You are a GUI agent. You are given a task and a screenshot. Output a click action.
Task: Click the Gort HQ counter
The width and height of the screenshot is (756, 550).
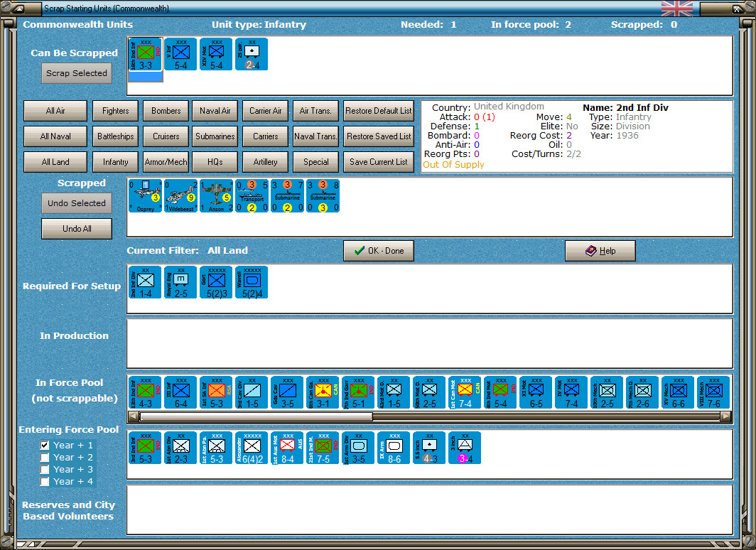pyautogui.click(x=216, y=283)
